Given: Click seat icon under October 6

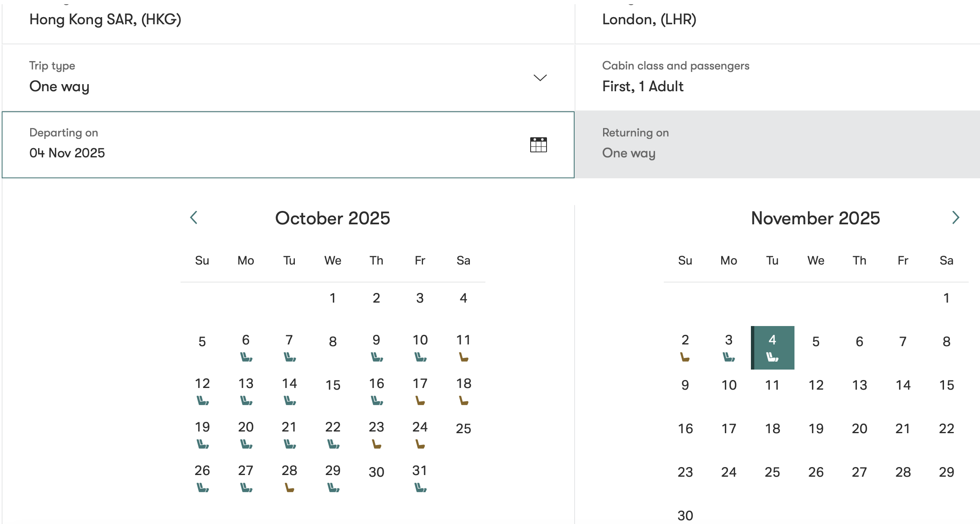Looking at the screenshot, I should coord(246,357).
